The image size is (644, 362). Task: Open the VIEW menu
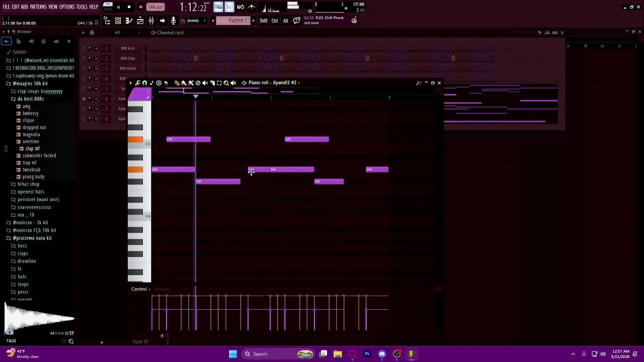point(53,7)
